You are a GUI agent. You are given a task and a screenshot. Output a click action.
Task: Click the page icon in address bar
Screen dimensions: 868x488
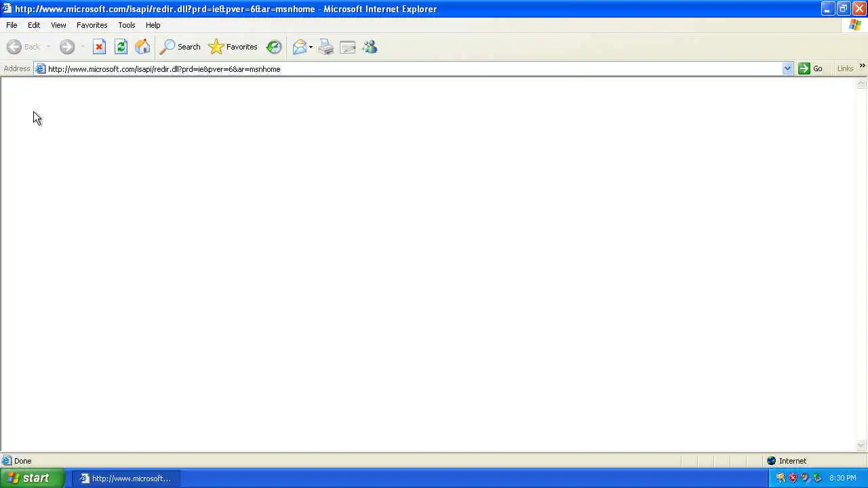point(41,68)
